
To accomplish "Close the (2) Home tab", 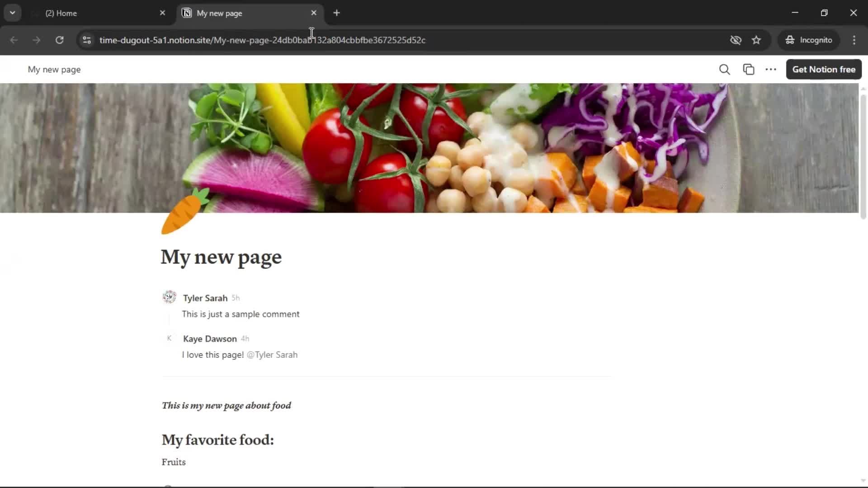I will pos(162,13).
